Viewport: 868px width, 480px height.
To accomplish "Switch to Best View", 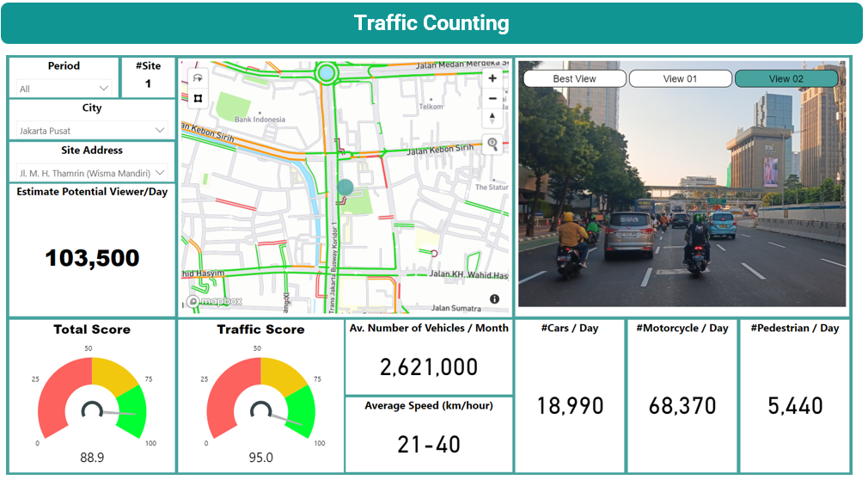I will click(574, 79).
